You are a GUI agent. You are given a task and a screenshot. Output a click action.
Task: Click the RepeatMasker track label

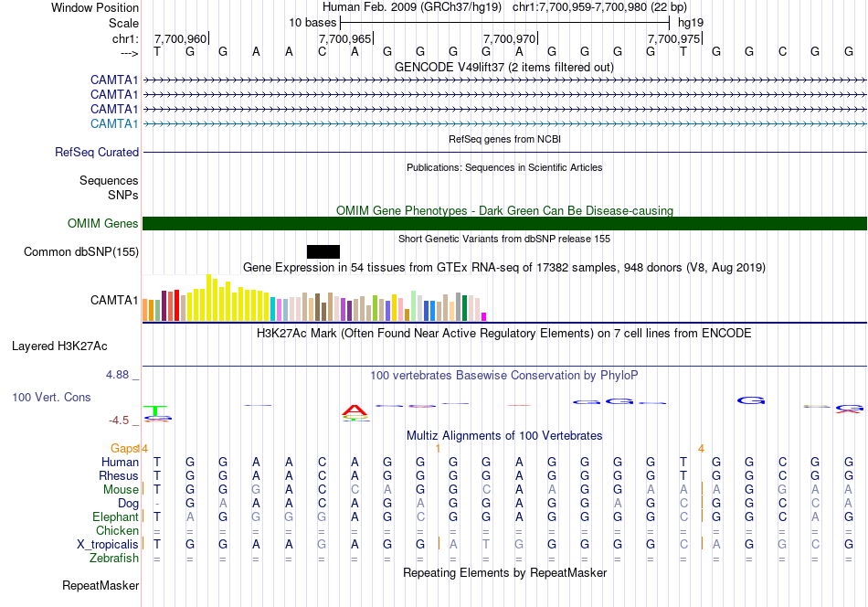pyautogui.click(x=101, y=585)
